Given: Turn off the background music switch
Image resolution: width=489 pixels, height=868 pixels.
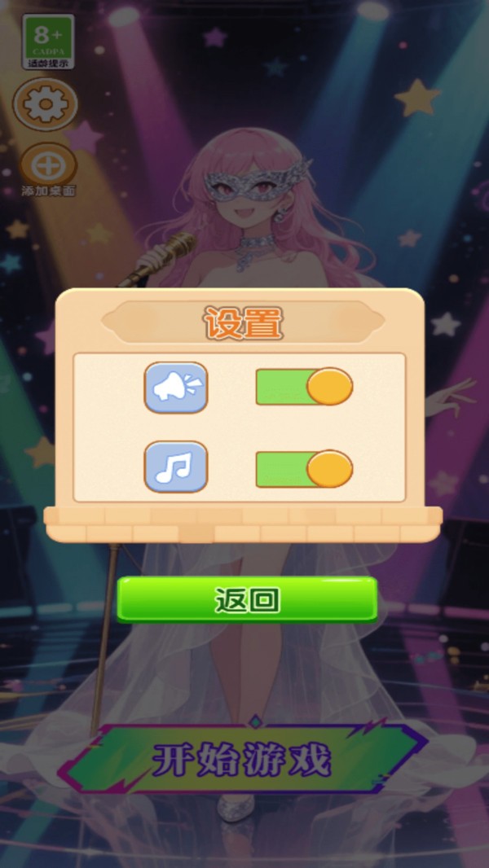Looking at the screenshot, I should click(x=304, y=469).
